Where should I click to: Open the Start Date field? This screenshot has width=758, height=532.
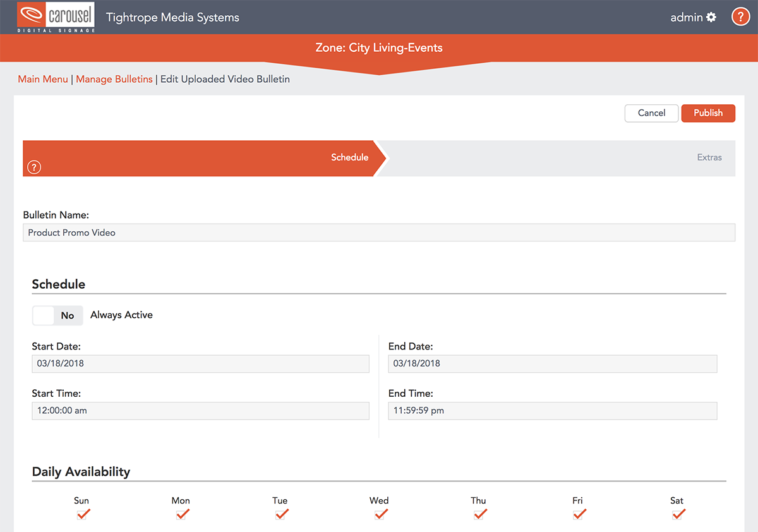(x=200, y=363)
